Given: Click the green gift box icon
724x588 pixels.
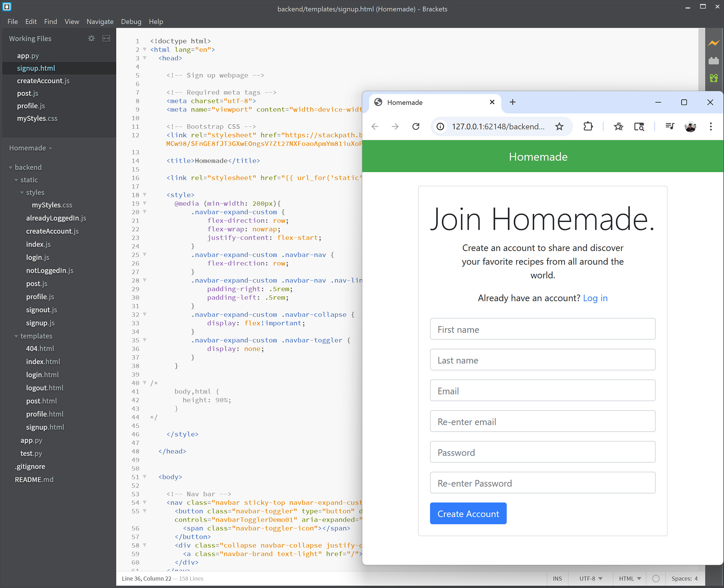Looking at the screenshot, I should click(714, 78).
